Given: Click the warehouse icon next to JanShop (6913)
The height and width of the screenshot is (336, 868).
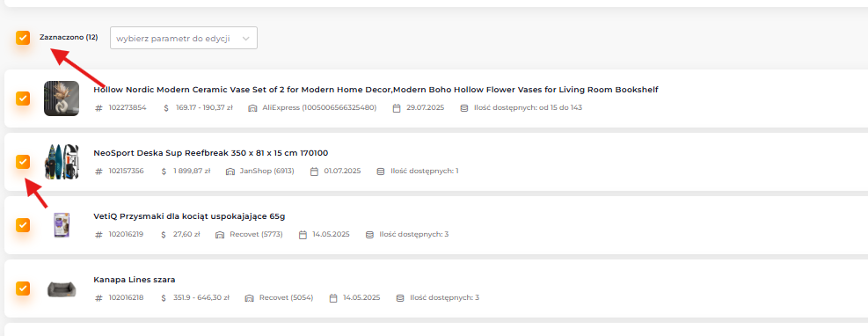Looking at the screenshot, I should tap(230, 171).
